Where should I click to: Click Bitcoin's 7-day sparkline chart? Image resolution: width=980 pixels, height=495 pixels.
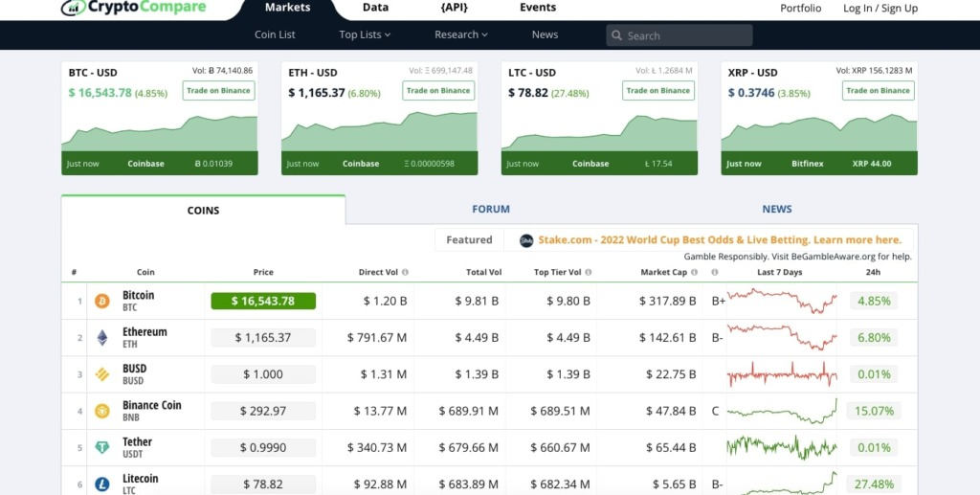pyautogui.click(x=782, y=301)
